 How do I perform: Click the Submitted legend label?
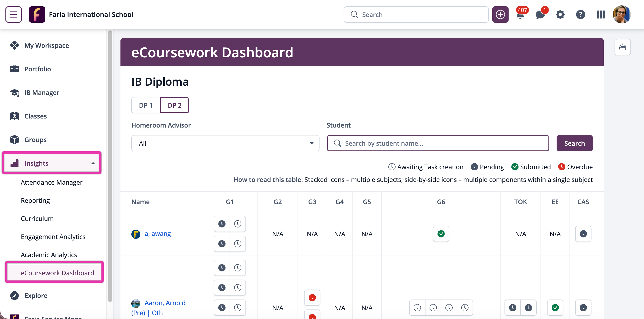coord(535,167)
